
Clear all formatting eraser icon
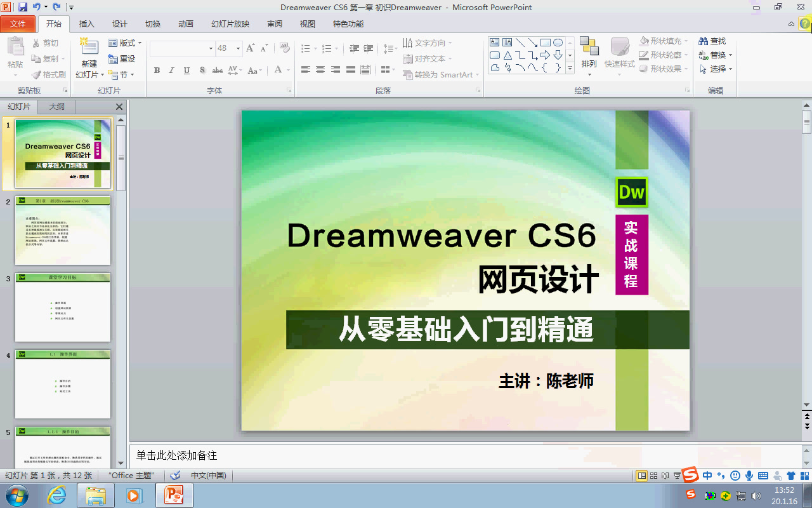coord(284,48)
